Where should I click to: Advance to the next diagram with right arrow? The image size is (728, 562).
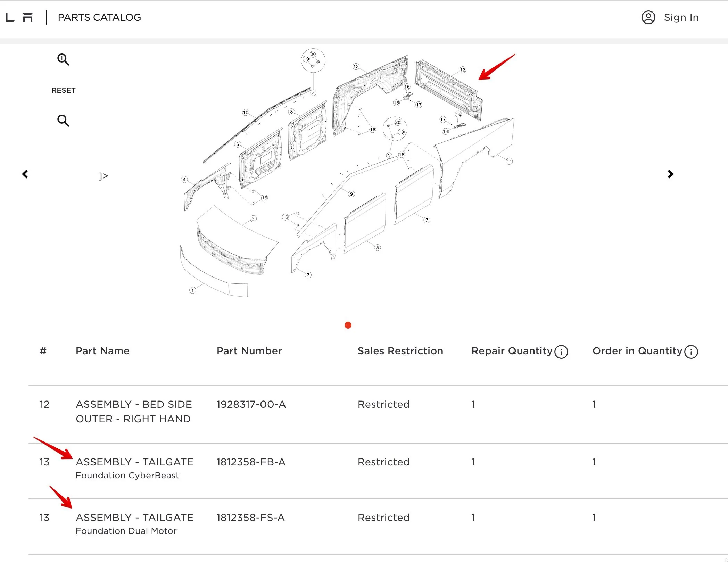click(670, 174)
